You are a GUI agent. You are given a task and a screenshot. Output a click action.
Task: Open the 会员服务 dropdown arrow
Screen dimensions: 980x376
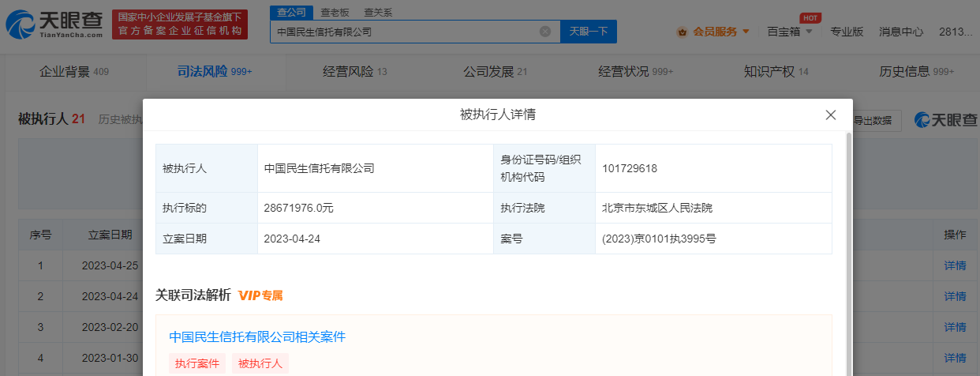coord(746,32)
